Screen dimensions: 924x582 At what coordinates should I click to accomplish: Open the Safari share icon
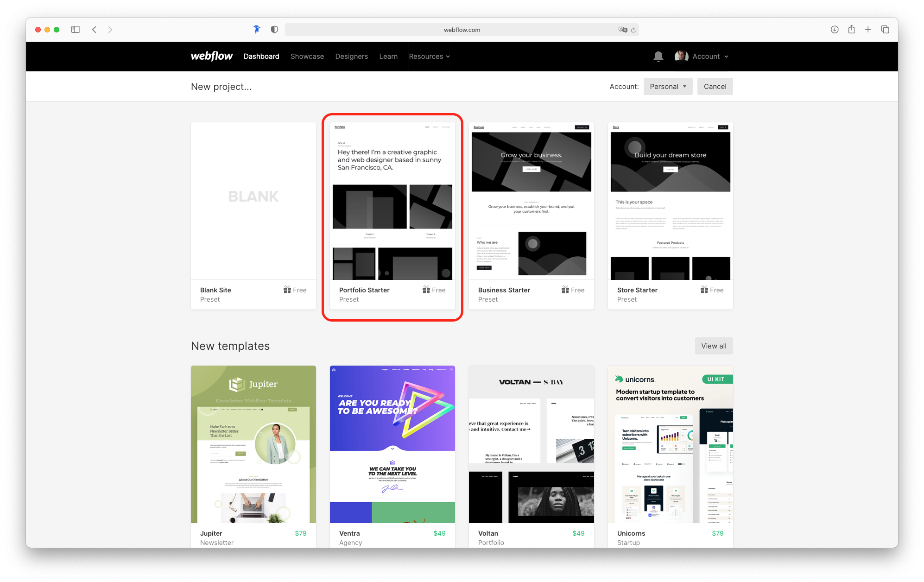coord(851,29)
